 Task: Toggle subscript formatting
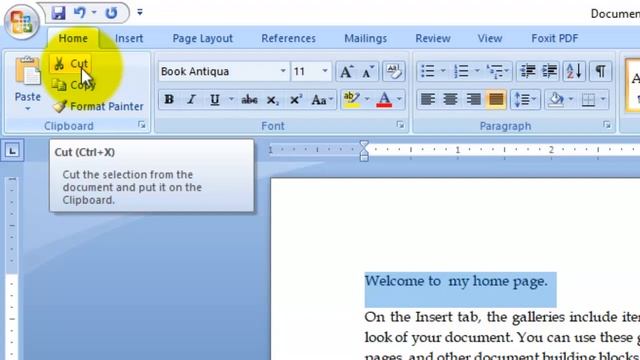[272, 100]
